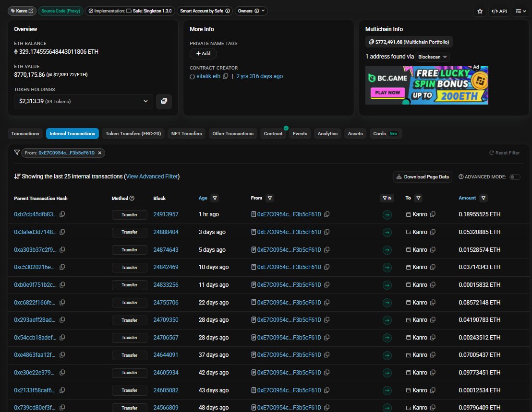
Task: Switch to Token Transfers (ERC-20) tab
Action: (133, 133)
